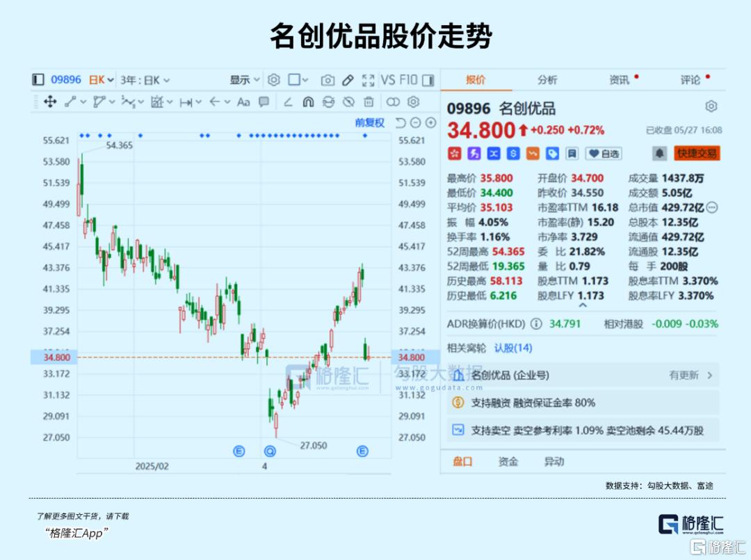This screenshot has width=751, height=560.
Task: Pick the chart projection tool
Action: [156, 102]
